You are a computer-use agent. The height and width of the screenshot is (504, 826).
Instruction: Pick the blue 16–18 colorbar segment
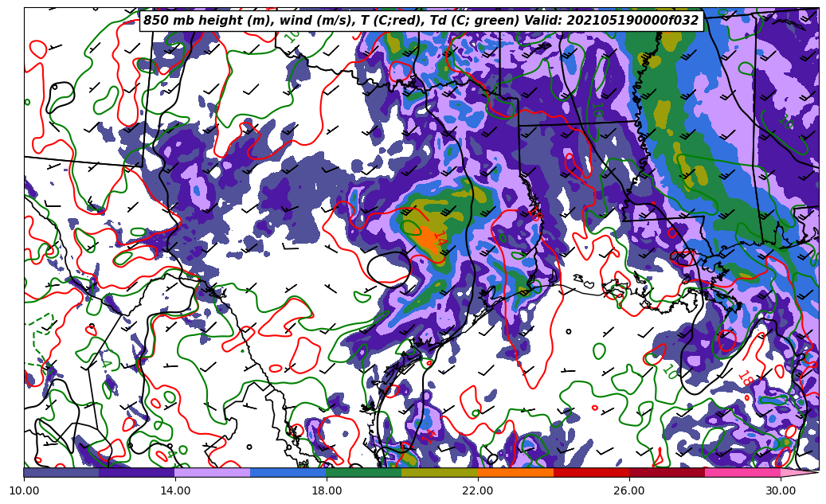point(288,472)
